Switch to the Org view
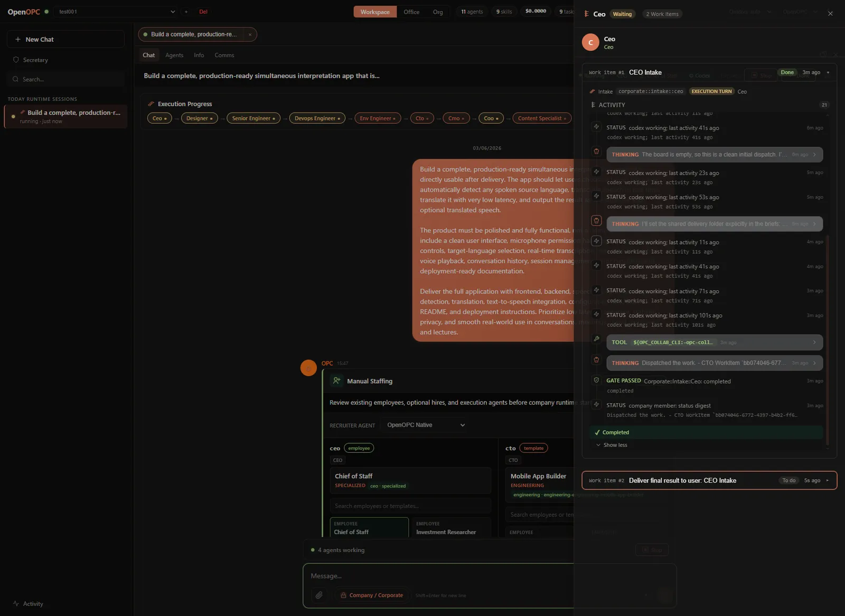 [438, 12]
